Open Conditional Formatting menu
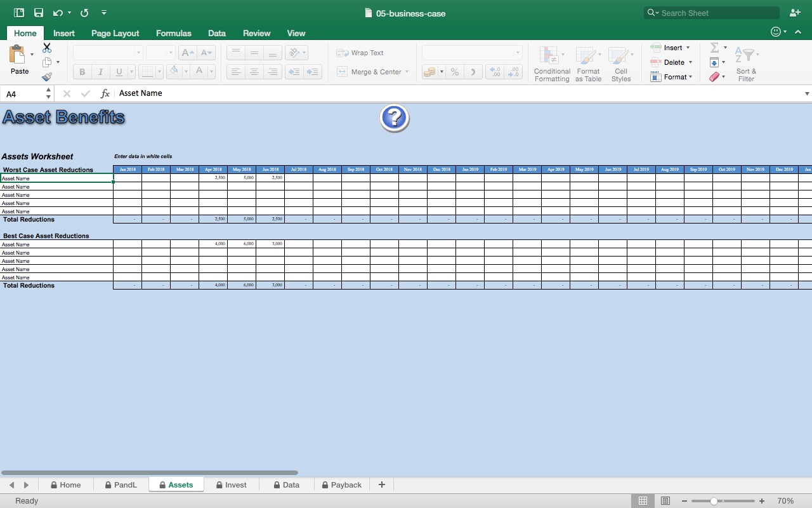The height and width of the screenshot is (508, 812). (552, 64)
